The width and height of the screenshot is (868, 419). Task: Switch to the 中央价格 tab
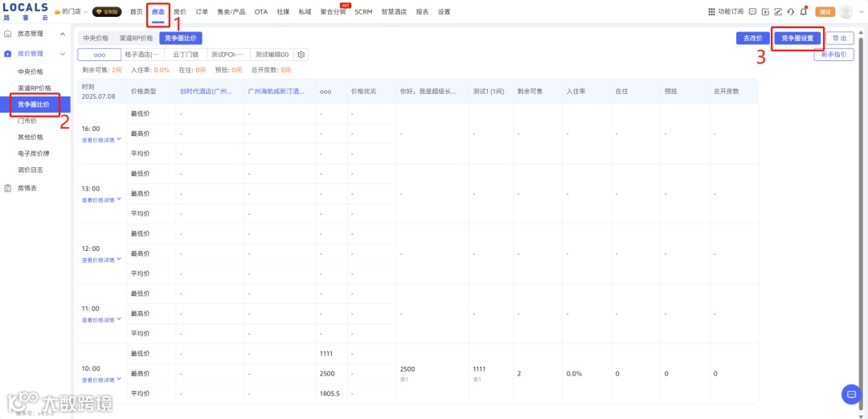point(96,39)
